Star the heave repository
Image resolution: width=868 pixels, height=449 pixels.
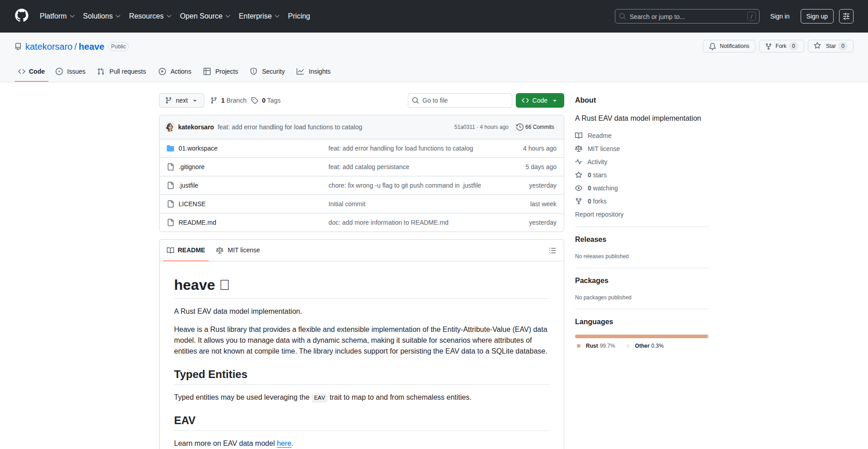830,46
